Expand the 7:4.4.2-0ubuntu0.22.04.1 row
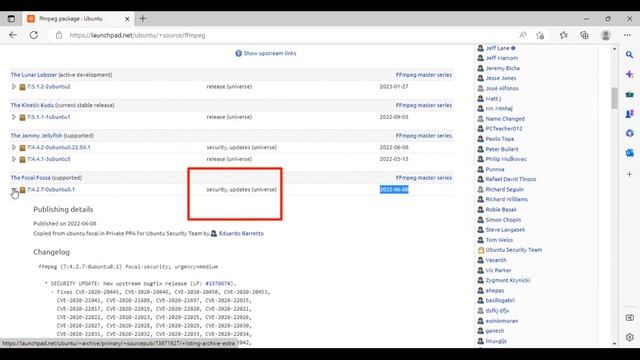 pos(13,147)
